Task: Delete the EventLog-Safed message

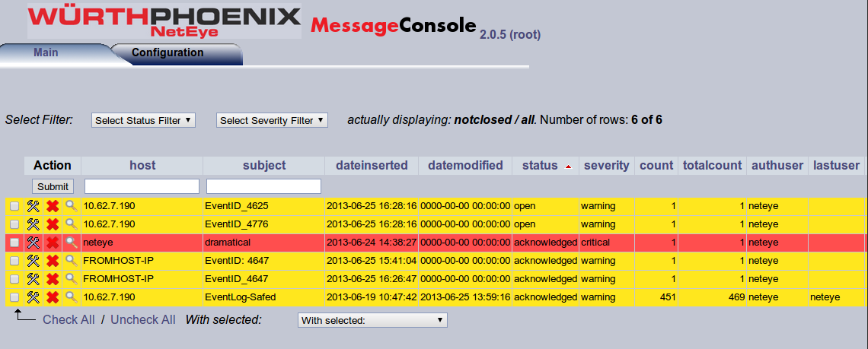Action: tap(52, 297)
